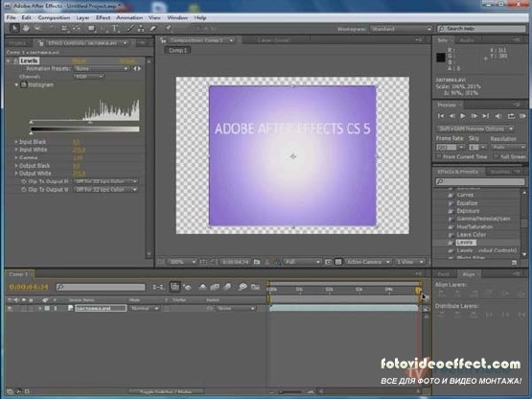
Task: Toggle the audio mute in Preview
Action: tap(497, 116)
